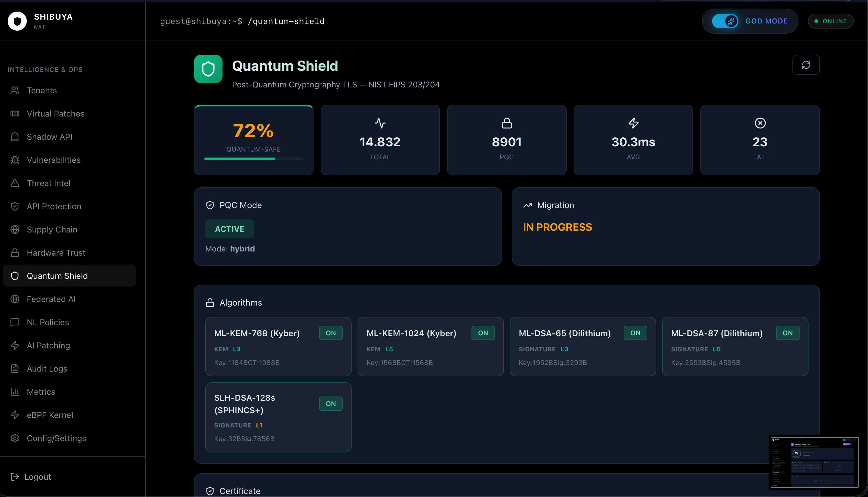
Task: Toggle the God Mode switch
Action: point(725,21)
